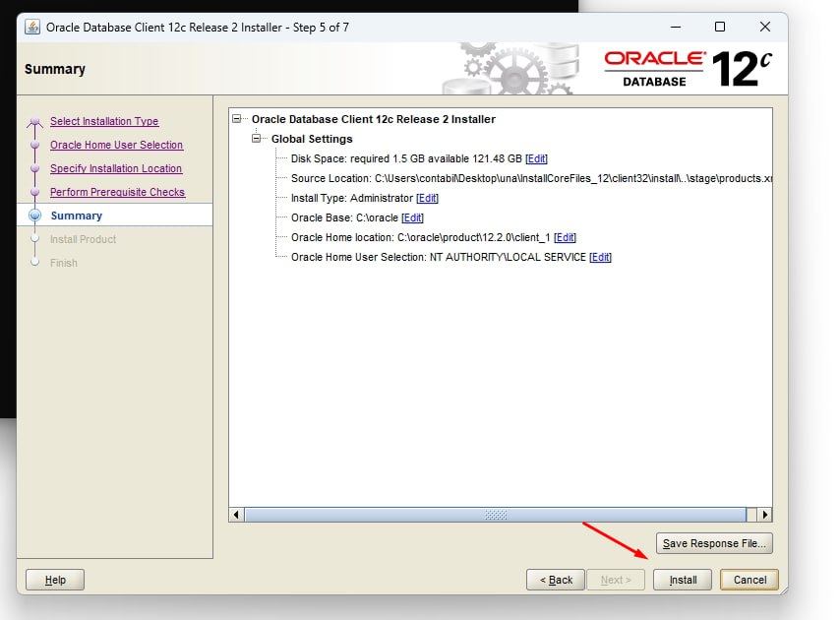Edit the Oracle Home location
Image resolution: width=840 pixels, height=620 pixels.
click(x=565, y=237)
